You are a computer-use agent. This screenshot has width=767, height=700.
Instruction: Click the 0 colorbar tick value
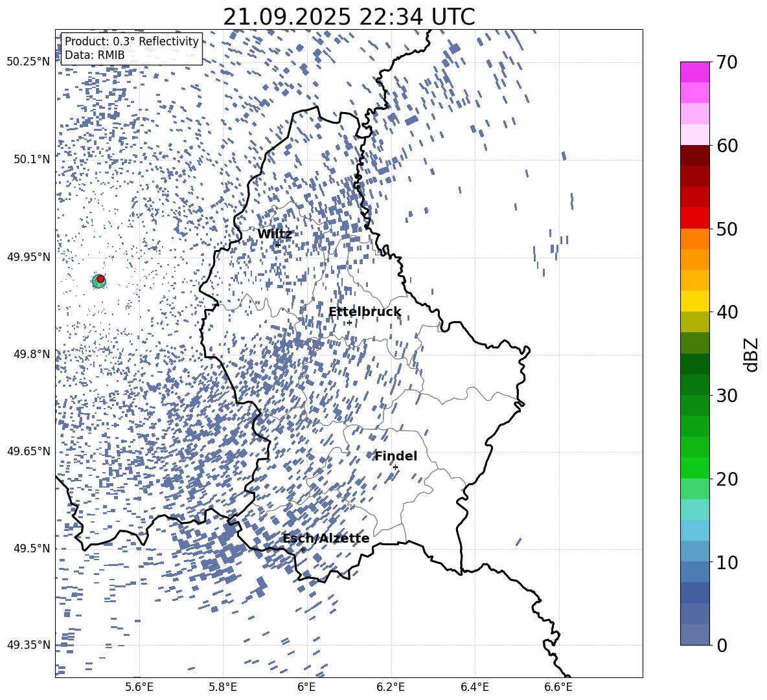coord(722,645)
